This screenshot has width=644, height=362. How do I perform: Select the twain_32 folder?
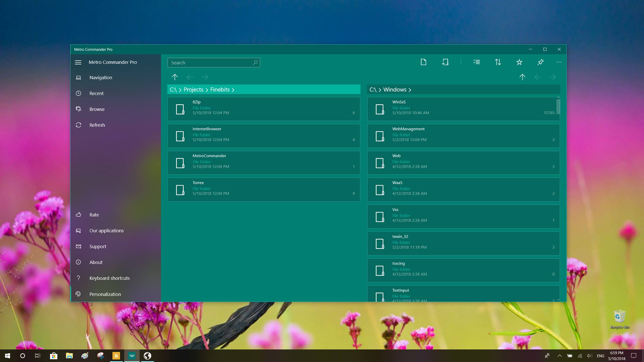click(x=464, y=244)
